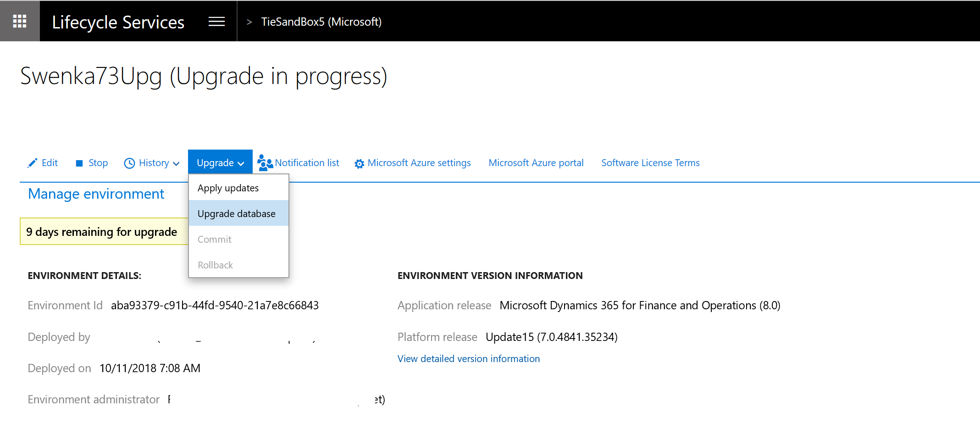Click the Deployed on date 10/11/2018 7:08 AM
Screen dimensions: 980x424
[150, 368]
